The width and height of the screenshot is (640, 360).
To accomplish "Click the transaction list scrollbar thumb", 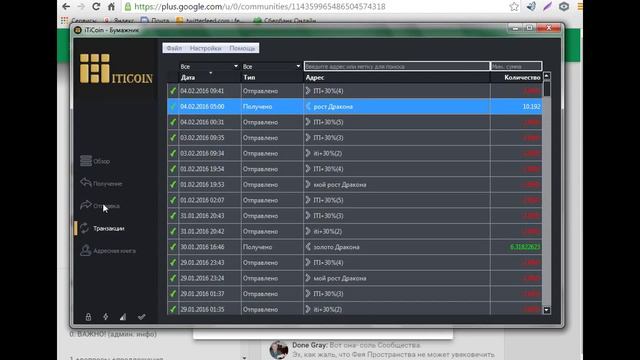I will [547, 89].
